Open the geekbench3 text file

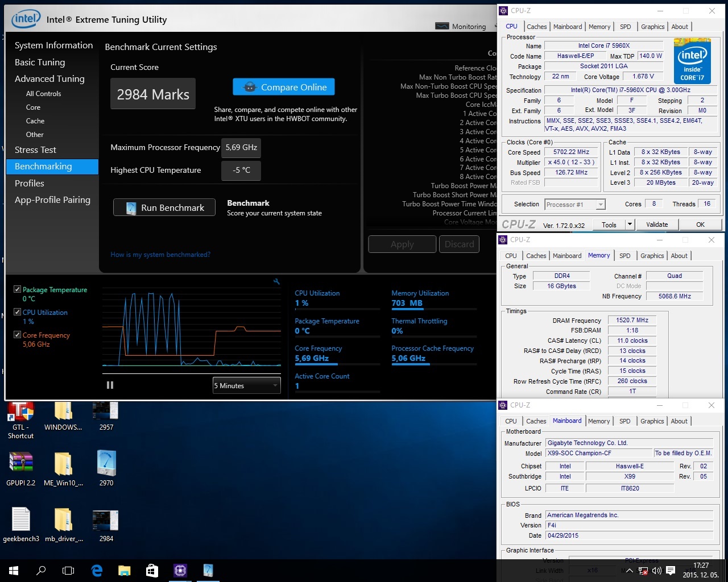click(21, 524)
